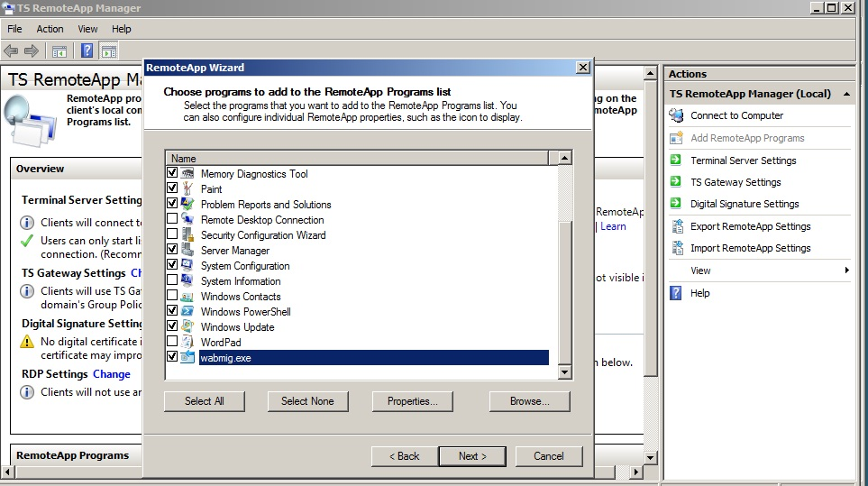Uncheck the Memory Diagnostics Tool checkbox
Viewport: 868px width, 486px height.
click(172, 173)
